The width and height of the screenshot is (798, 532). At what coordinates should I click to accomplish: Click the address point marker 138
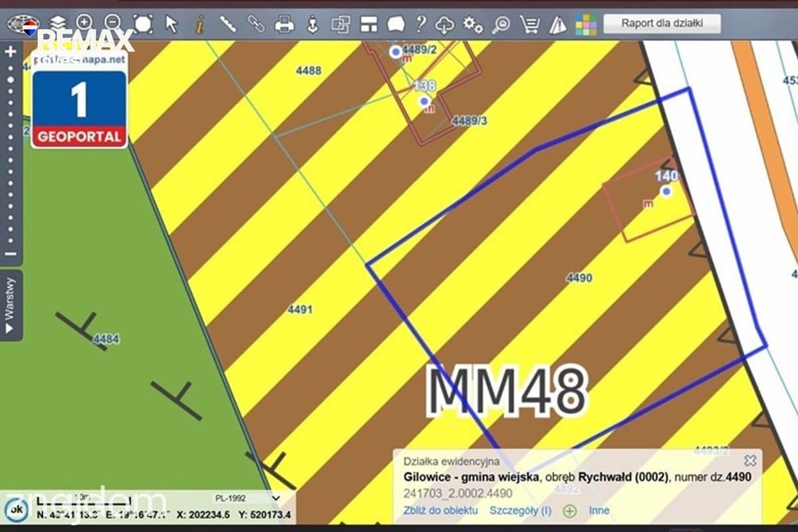coord(424,101)
